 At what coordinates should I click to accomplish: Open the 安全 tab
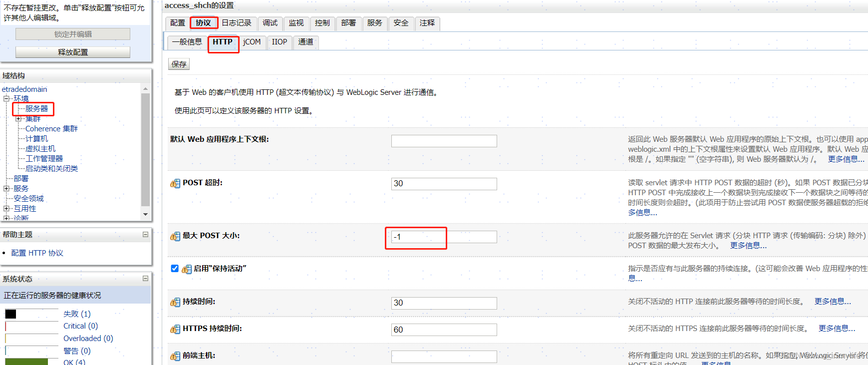[401, 23]
